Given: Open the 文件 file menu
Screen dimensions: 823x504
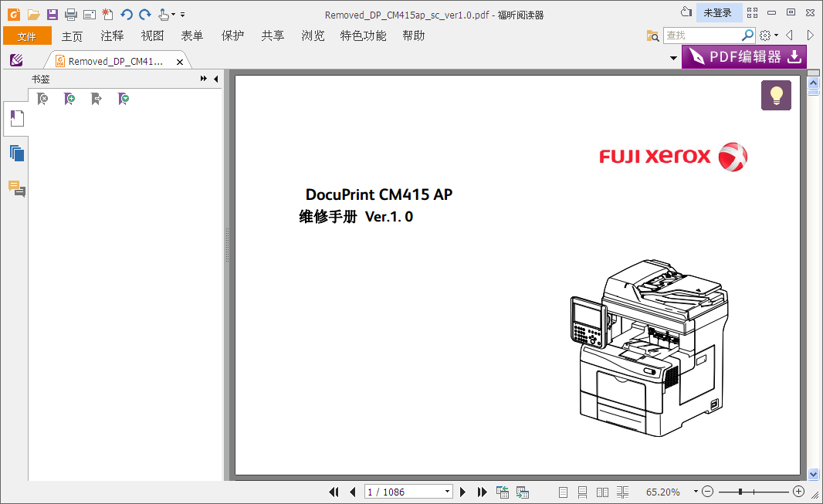Looking at the screenshot, I should [x=27, y=36].
